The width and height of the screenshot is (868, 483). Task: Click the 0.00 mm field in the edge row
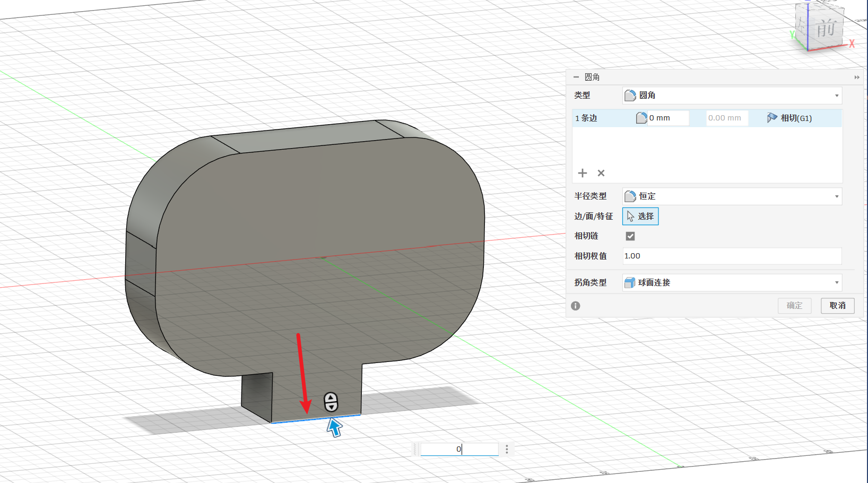pos(727,118)
